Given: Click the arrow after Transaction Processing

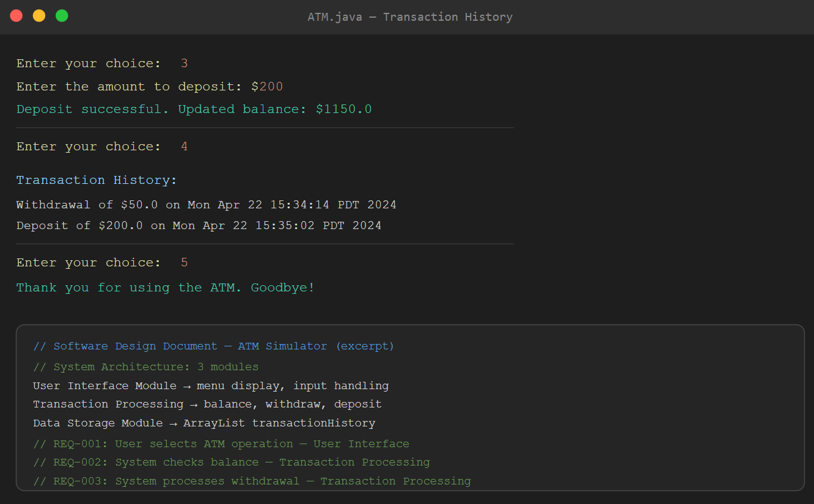Looking at the screenshot, I should point(194,404).
